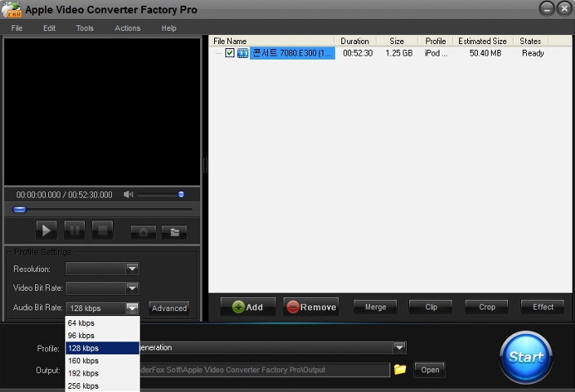Viewport: 575px width, 392px height.
Task: Open the Tools menu
Action: point(85,29)
